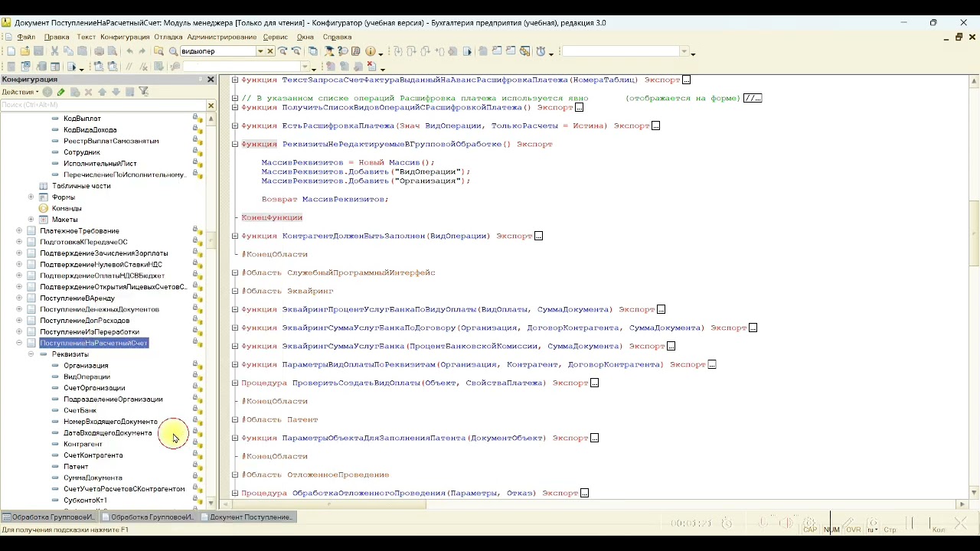The width and height of the screenshot is (980, 551).
Task: Open the search history dropdown arrow
Action: click(260, 51)
